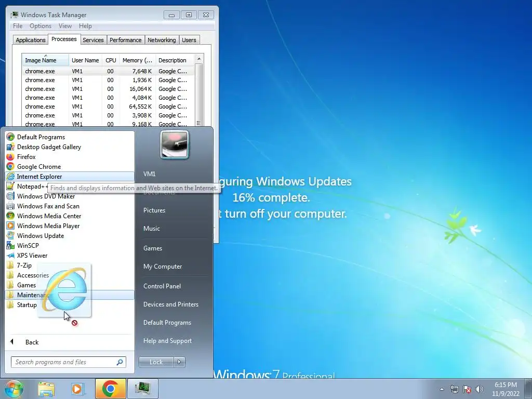
Task: Open Notepad++ icon in programs list
Action: pyautogui.click(x=10, y=187)
